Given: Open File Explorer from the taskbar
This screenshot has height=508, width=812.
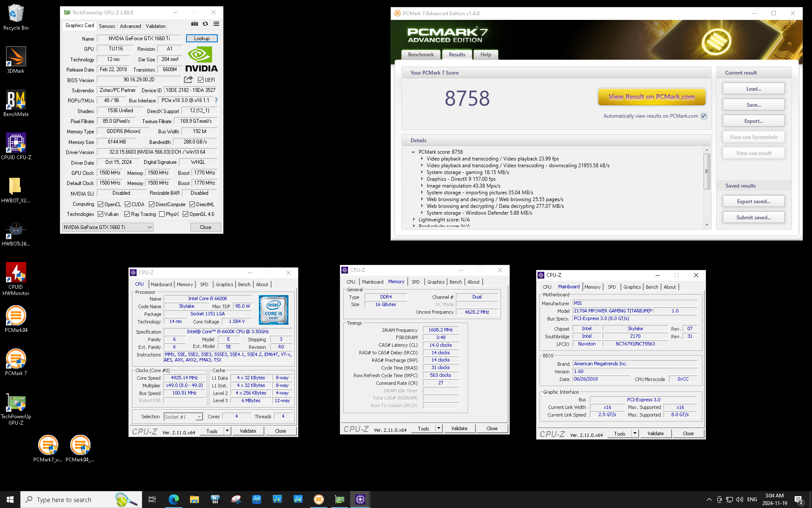Looking at the screenshot, I should (x=194, y=500).
